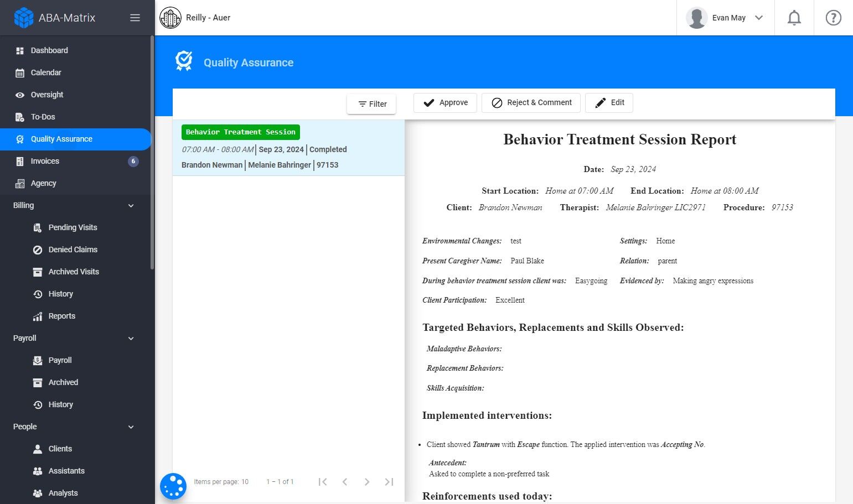Click the Reports chart icon
Image resolution: width=853 pixels, height=504 pixels.
click(x=38, y=316)
